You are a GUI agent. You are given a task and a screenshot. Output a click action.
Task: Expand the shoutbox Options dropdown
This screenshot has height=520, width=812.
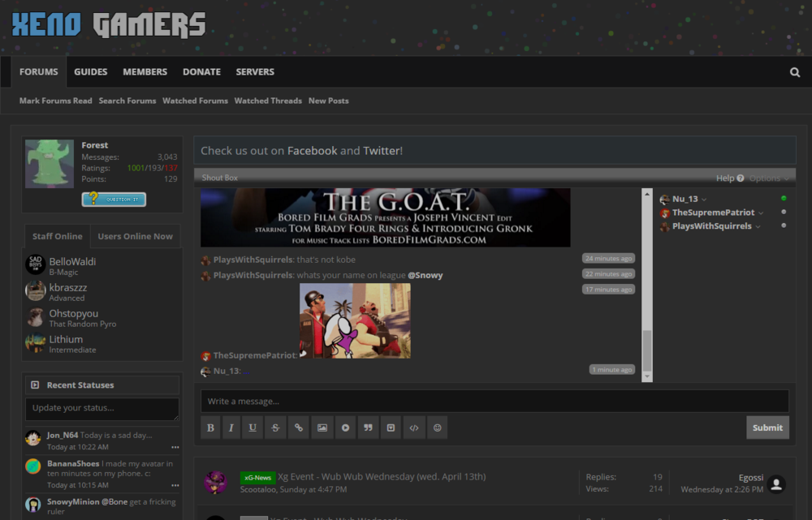[x=769, y=178]
